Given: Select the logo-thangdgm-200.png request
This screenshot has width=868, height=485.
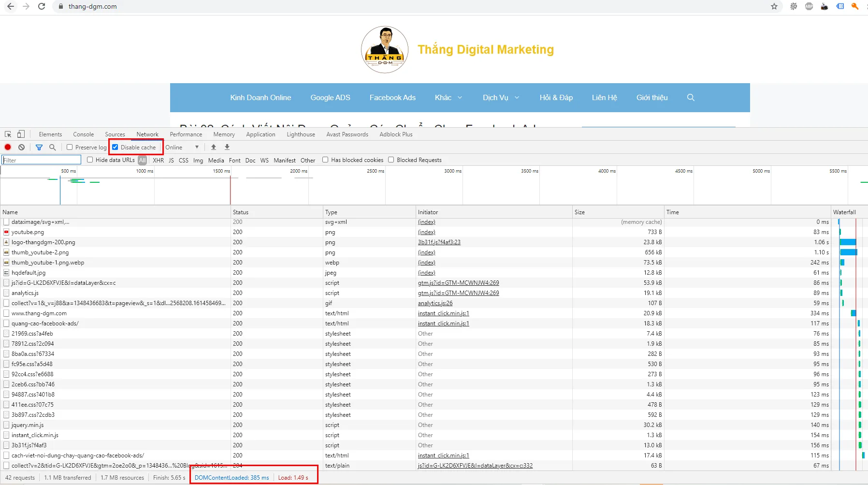Looking at the screenshot, I should coord(434,242).
